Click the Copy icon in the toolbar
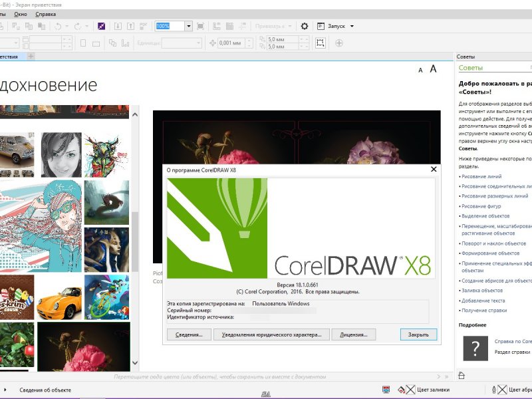 [29, 26]
